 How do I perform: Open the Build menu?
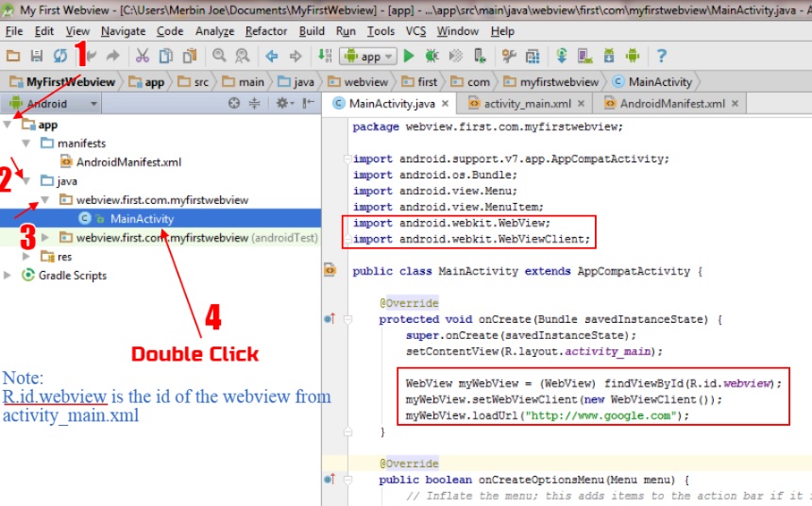click(312, 31)
